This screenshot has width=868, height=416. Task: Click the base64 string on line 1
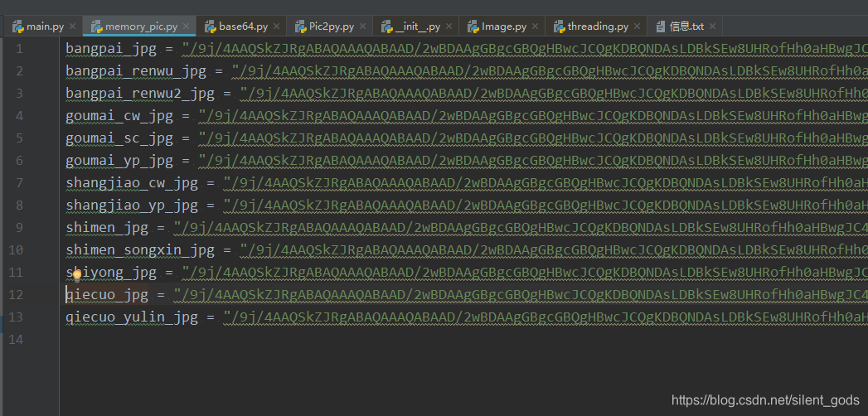525,49
